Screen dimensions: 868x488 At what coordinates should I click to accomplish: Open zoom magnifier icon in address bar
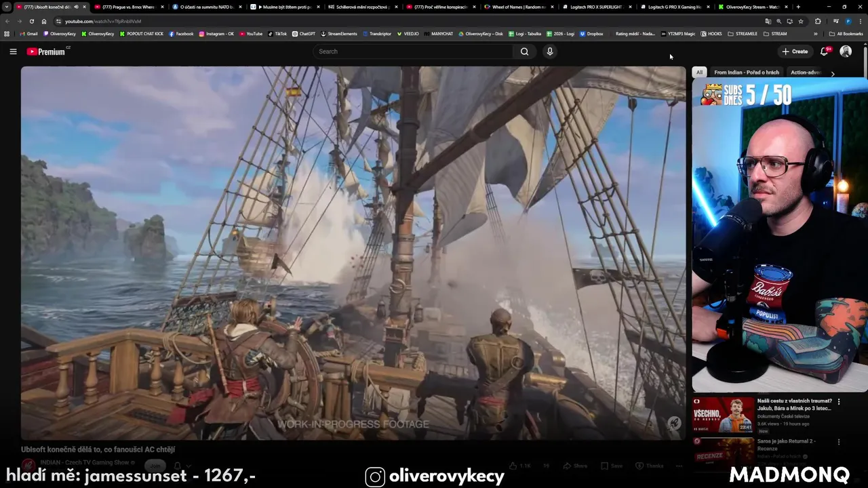(778, 21)
